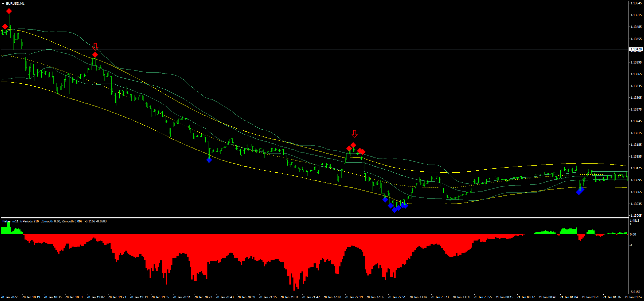The image size is (644, 301).
Task: Click the red diamond left of the first candles
Action: [x=5, y=27]
